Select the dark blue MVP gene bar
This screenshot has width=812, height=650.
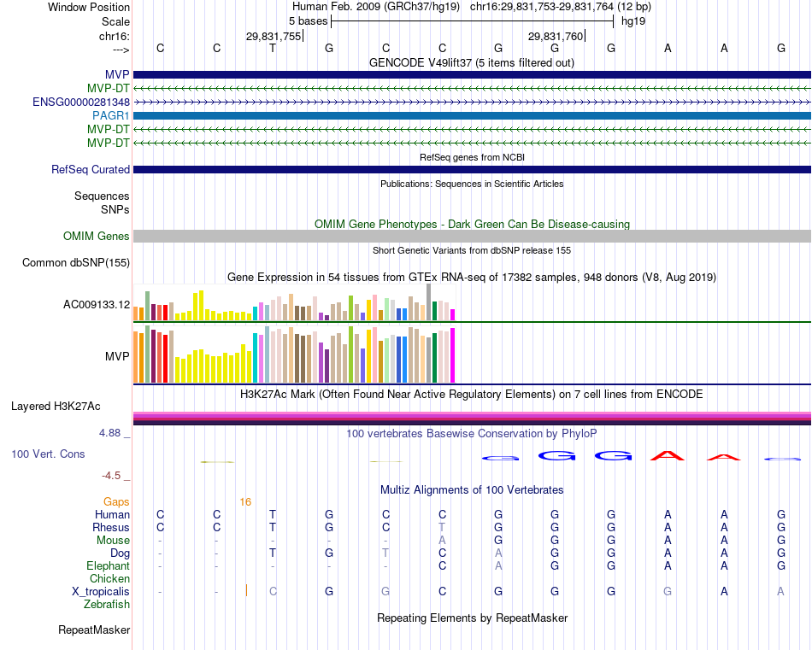pos(472,74)
